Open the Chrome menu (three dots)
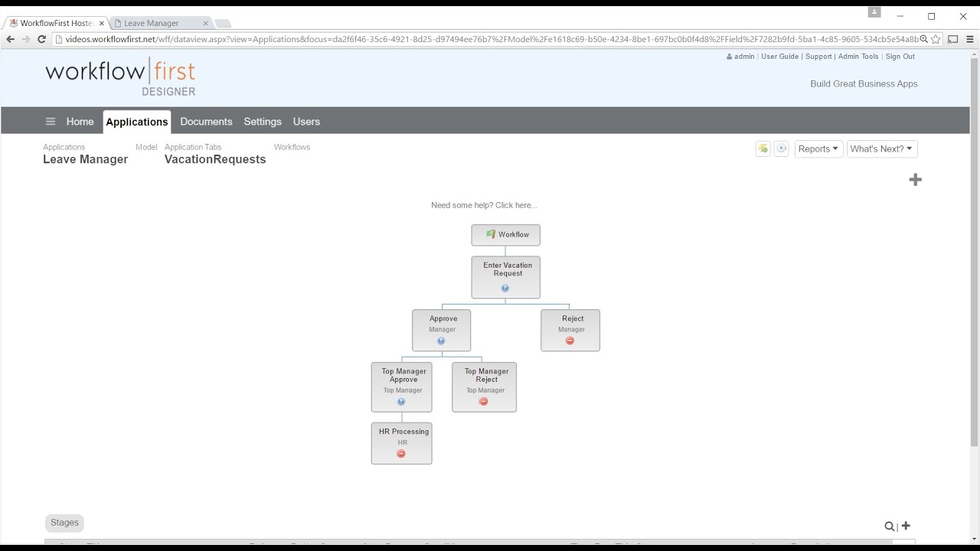 (971, 39)
